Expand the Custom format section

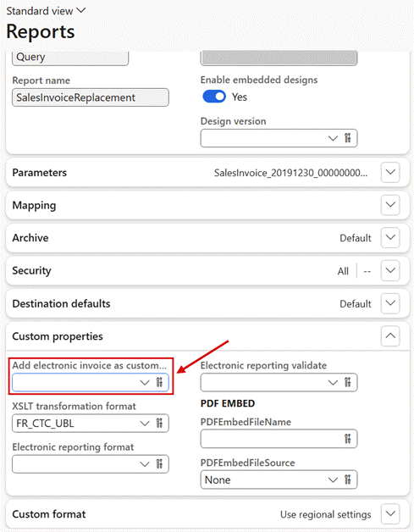(x=390, y=513)
